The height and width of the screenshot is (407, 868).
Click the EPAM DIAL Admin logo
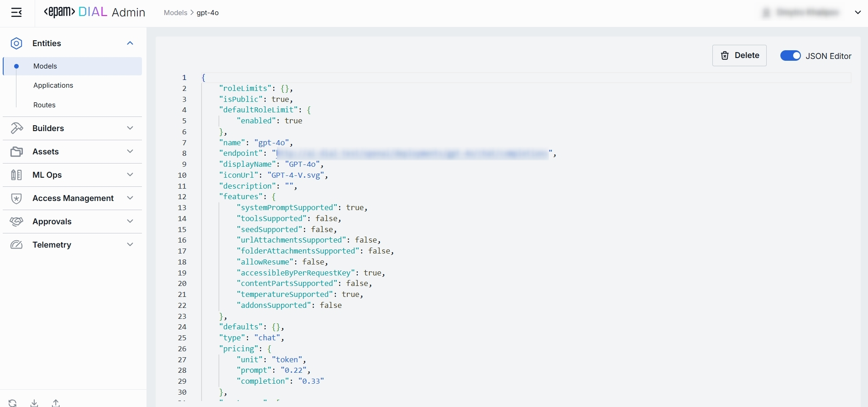point(94,13)
